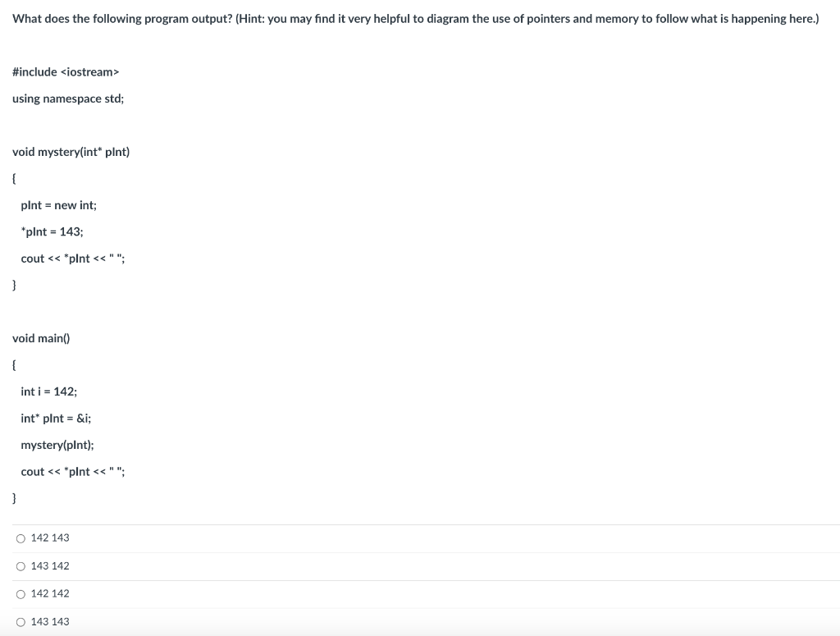
Task: Click the cout line inside mystery function
Action: click(x=72, y=258)
